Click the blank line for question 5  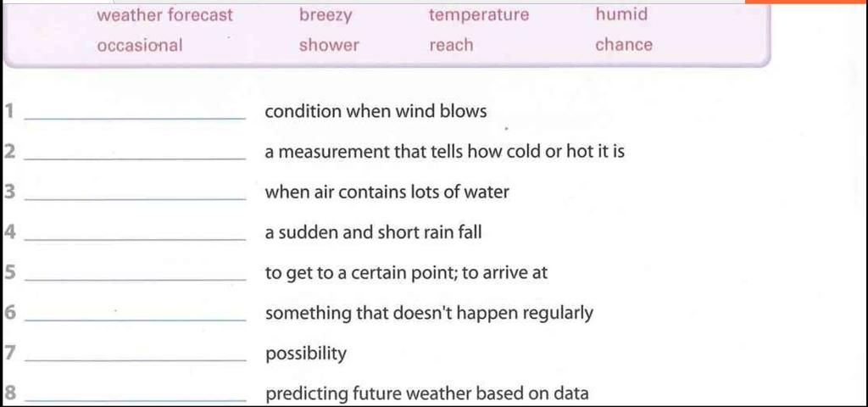click(x=136, y=280)
